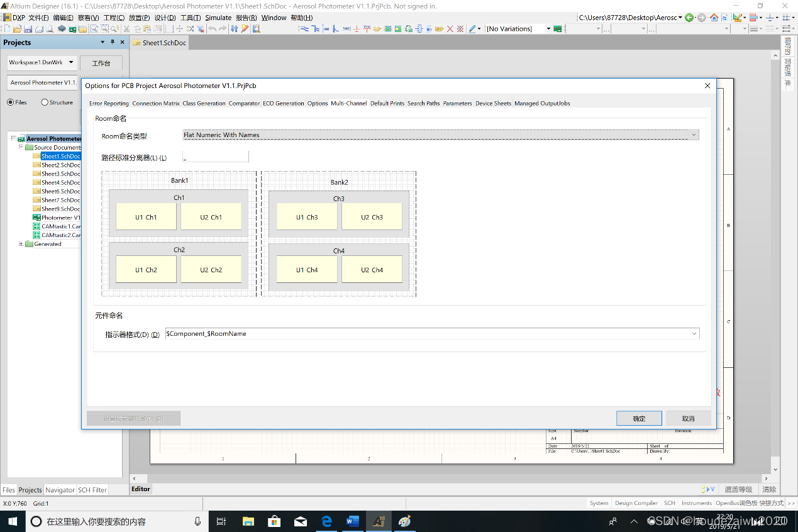Click the cross probe icon
The image size is (798, 532).
click(x=245, y=29)
